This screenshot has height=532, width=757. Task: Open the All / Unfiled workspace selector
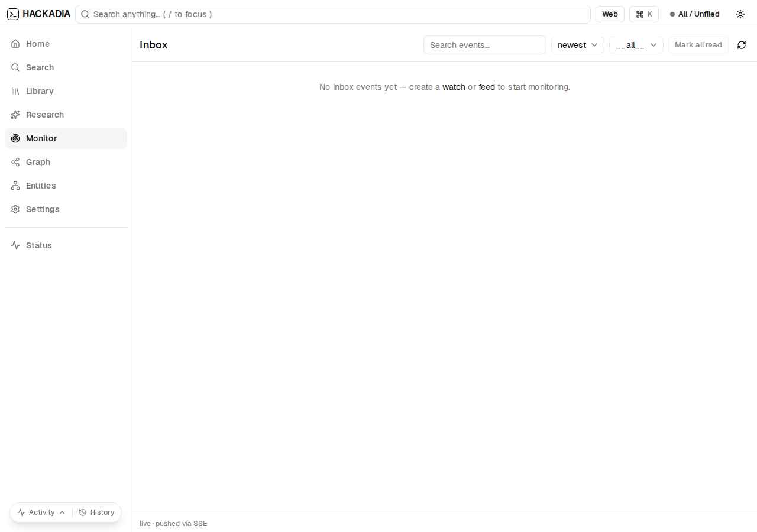695,14
